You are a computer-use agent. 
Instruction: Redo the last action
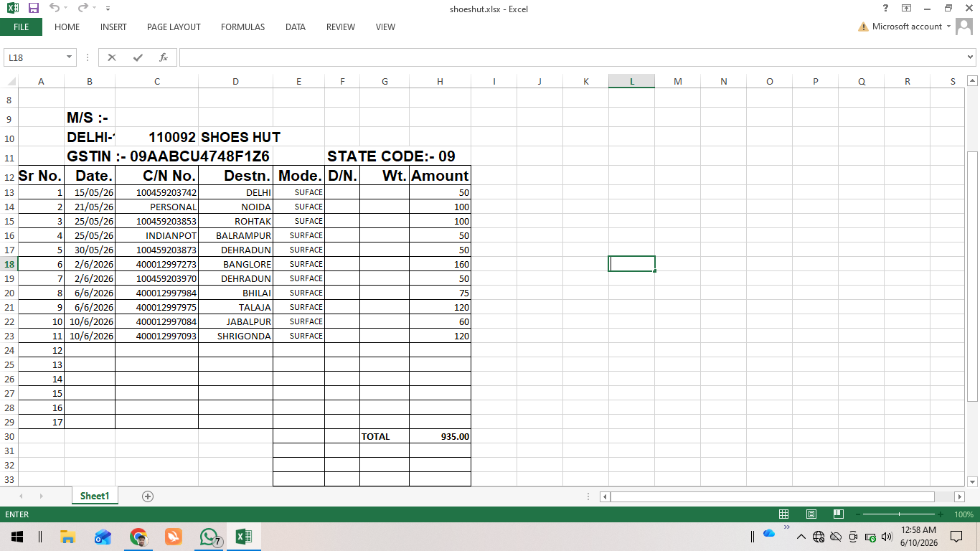[x=83, y=9]
